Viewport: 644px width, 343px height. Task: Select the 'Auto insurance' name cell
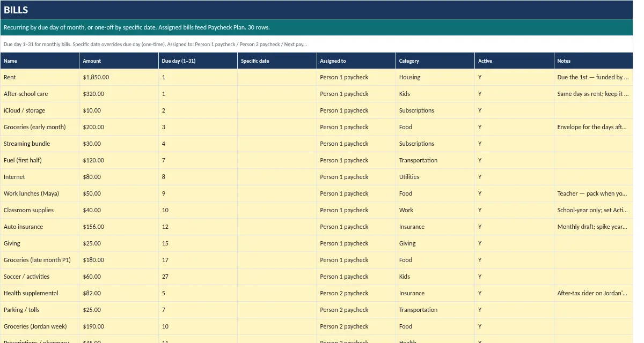(x=40, y=227)
